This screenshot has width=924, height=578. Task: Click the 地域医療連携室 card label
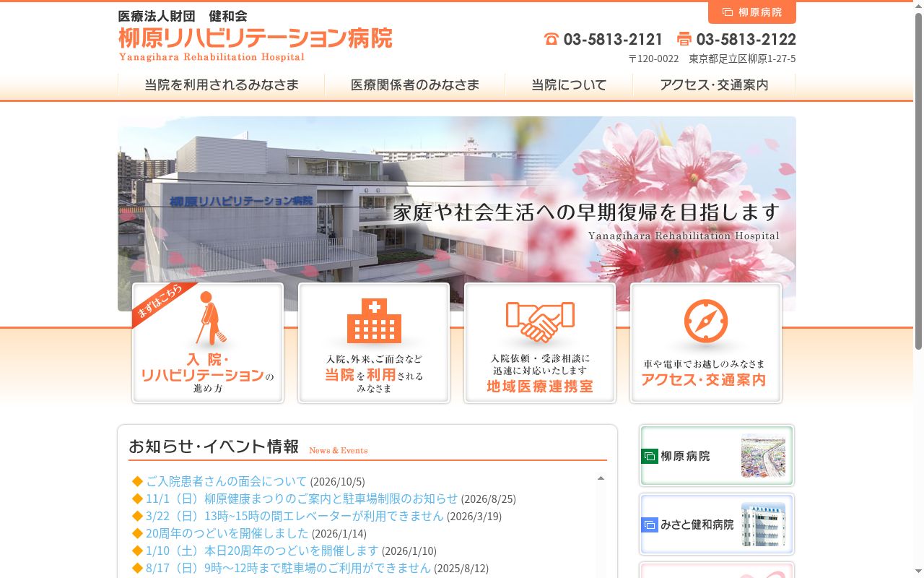[x=540, y=387]
